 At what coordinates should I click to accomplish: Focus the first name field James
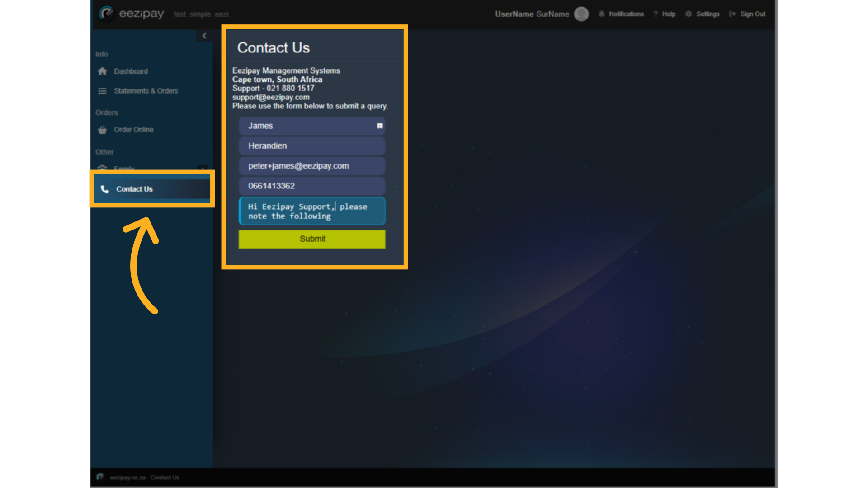[x=312, y=126]
